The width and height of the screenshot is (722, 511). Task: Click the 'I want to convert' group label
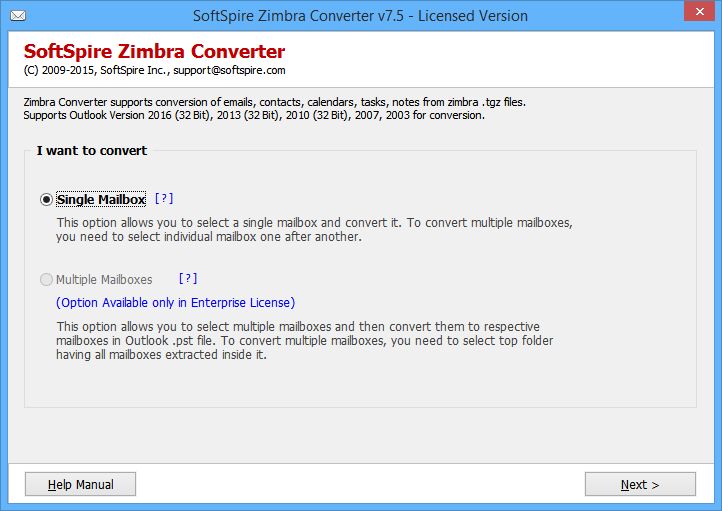point(92,151)
